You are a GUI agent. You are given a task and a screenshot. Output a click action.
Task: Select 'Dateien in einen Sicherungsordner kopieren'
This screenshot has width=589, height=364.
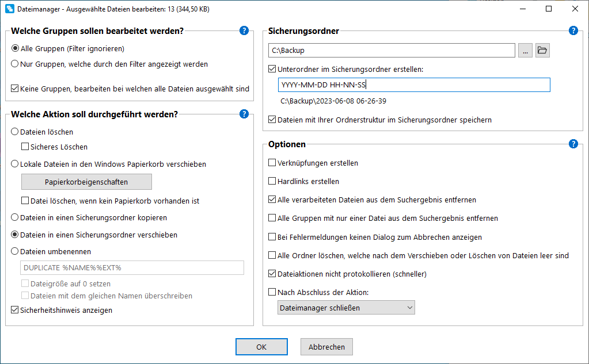[x=15, y=218]
